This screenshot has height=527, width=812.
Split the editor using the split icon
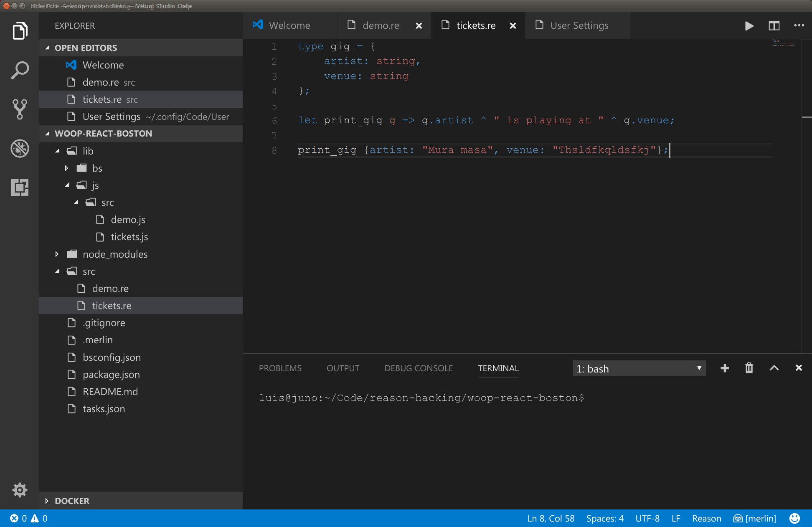tap(774, 25)
